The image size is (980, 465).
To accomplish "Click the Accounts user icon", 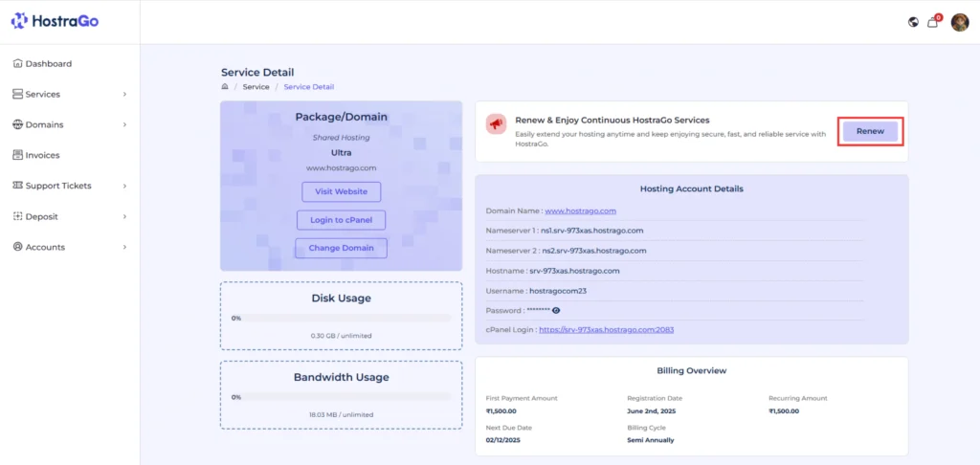I will (x=17, y=247).
